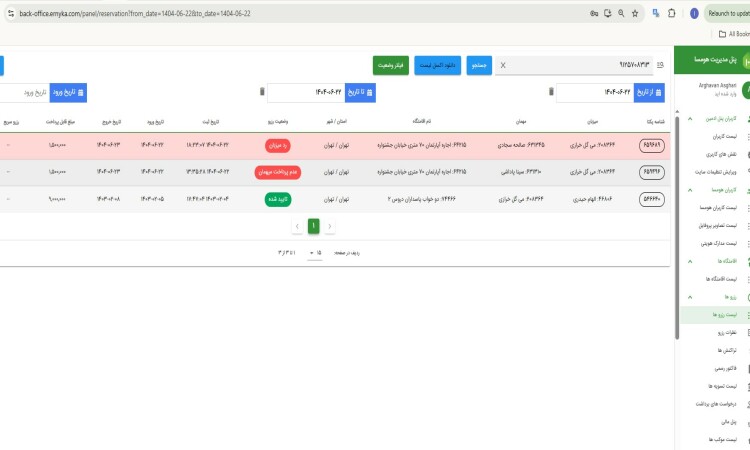Clear the search box with the X icon
This screenshot has height=450, width=750.
coord(502,65)
